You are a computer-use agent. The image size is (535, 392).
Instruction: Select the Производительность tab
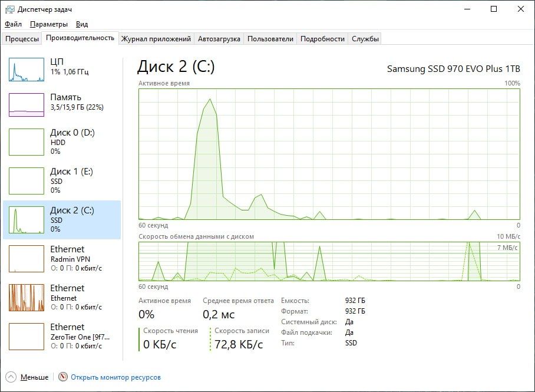80,38
